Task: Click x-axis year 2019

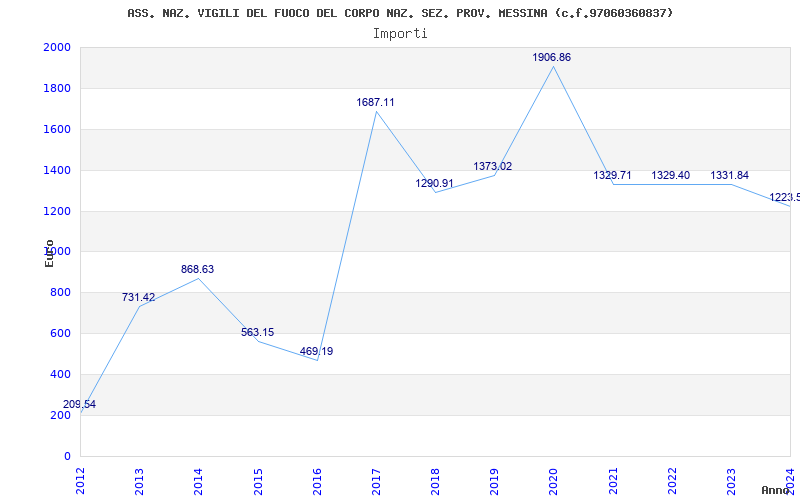Action: [x=494, y=481]
